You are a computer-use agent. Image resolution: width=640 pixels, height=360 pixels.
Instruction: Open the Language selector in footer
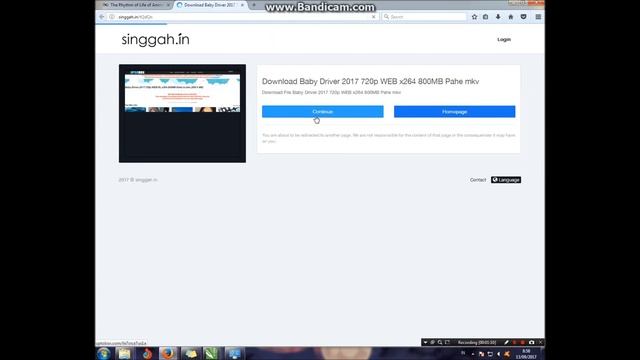coord(506,180)
